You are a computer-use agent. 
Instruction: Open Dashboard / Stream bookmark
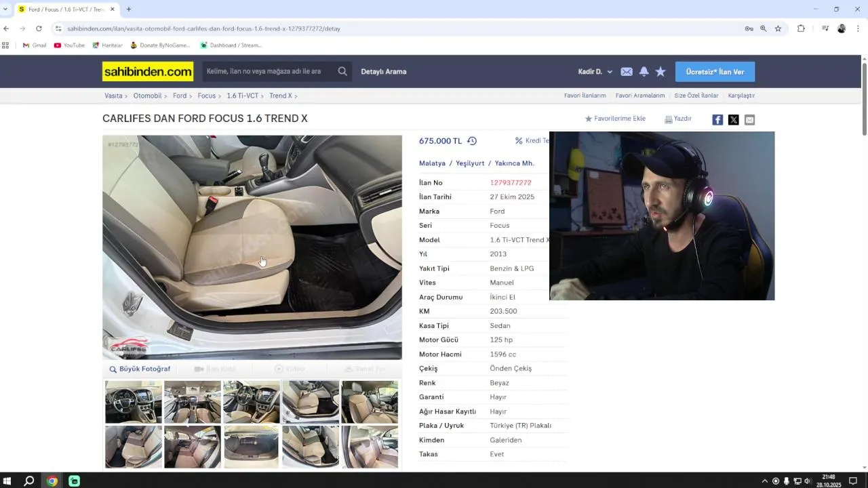(231, 45)
